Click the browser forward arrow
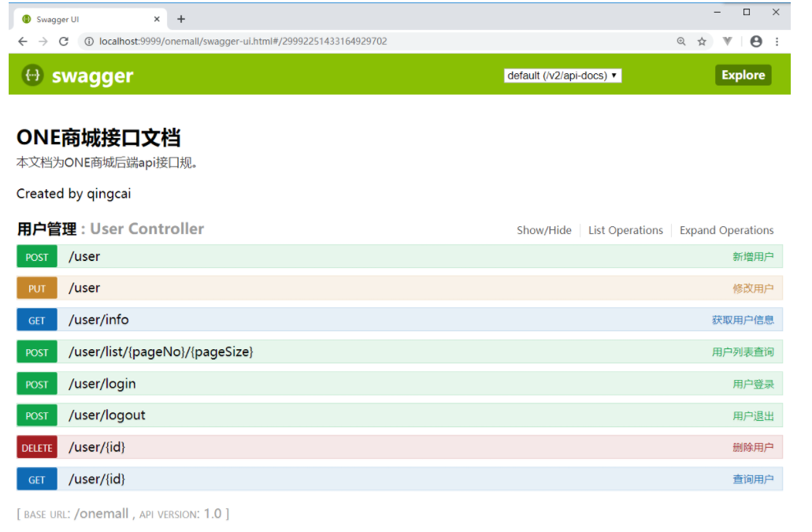The image size is (812, 532). (43, 42)
